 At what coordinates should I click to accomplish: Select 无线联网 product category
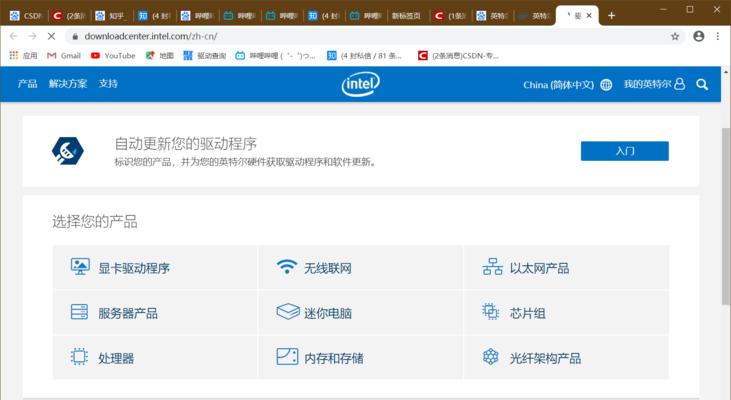360,268
